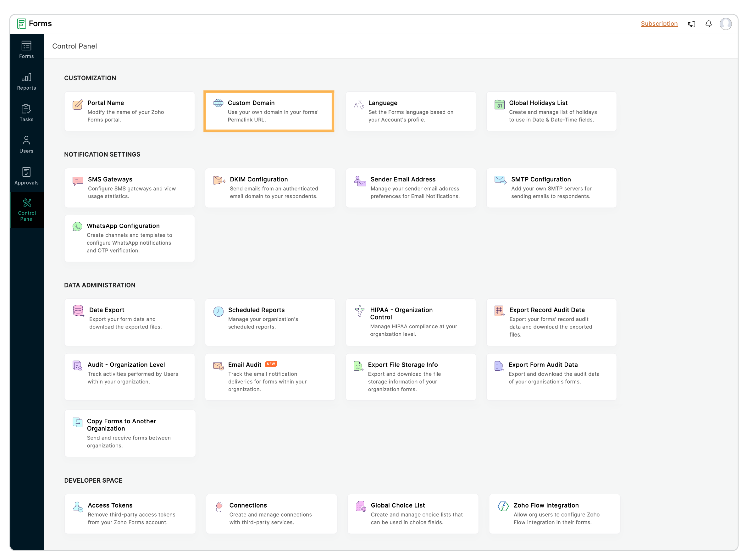Open Copy Forms to Another Organization title
The width and height of the screenshot is (747, 560).
(121, 424)
